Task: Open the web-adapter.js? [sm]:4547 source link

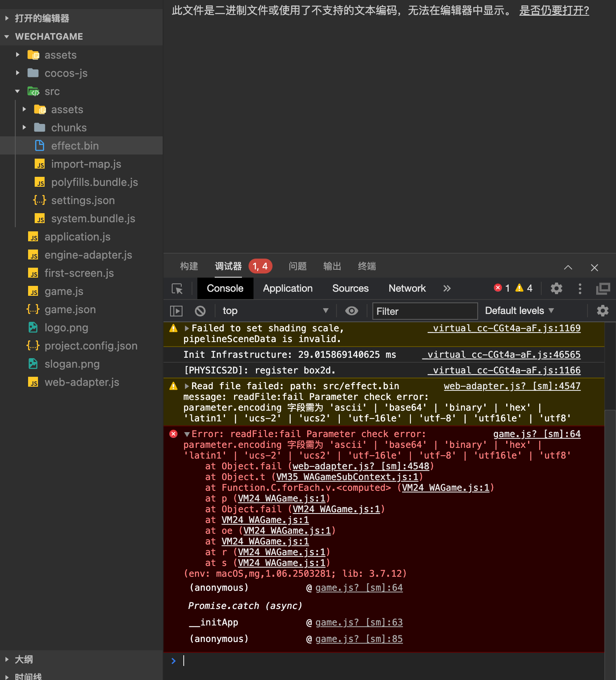Action: coord(512,386)
